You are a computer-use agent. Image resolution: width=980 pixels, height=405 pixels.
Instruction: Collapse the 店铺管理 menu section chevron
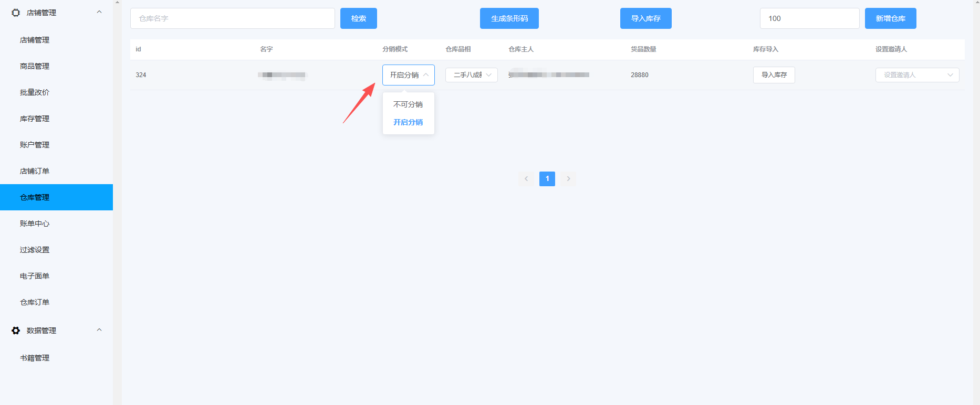99,12
